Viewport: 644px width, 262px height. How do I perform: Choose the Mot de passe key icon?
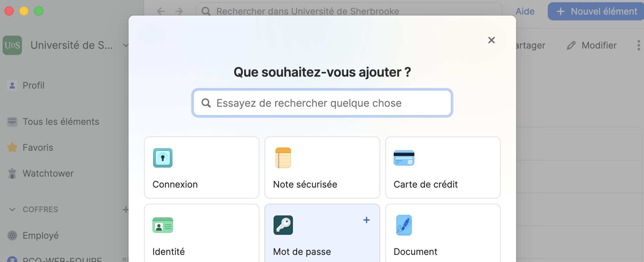point(283,225)
